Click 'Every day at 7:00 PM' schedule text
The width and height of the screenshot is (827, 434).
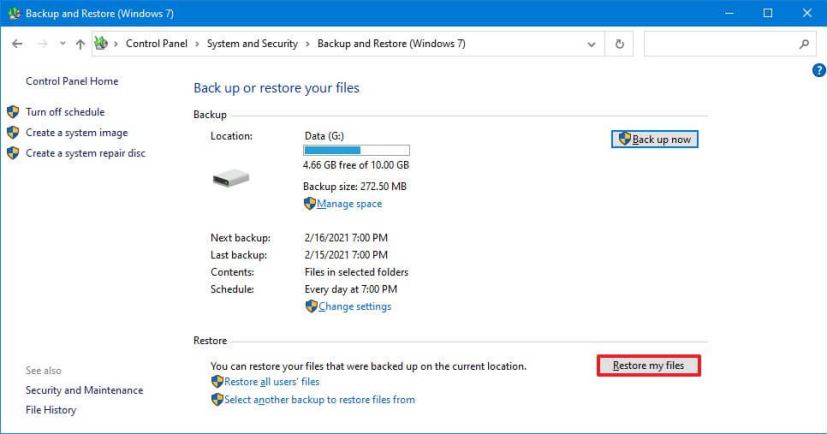(351, 290)
